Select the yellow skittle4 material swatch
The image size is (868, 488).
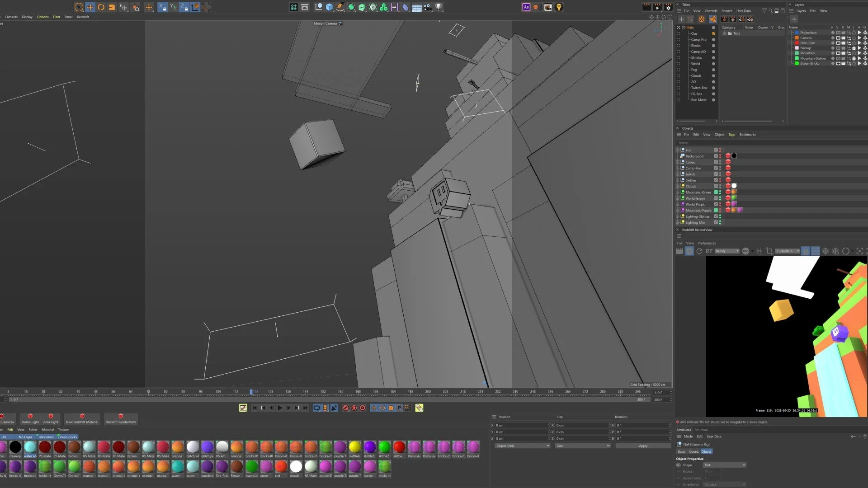click(355, 447)
